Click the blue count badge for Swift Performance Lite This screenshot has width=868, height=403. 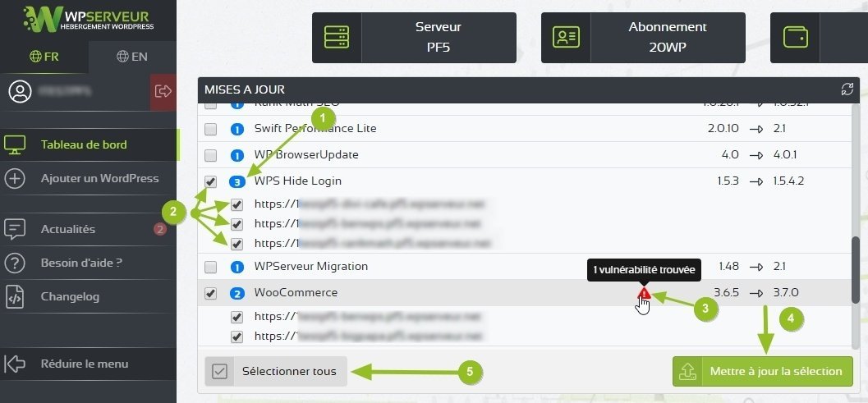coord(237,129)
